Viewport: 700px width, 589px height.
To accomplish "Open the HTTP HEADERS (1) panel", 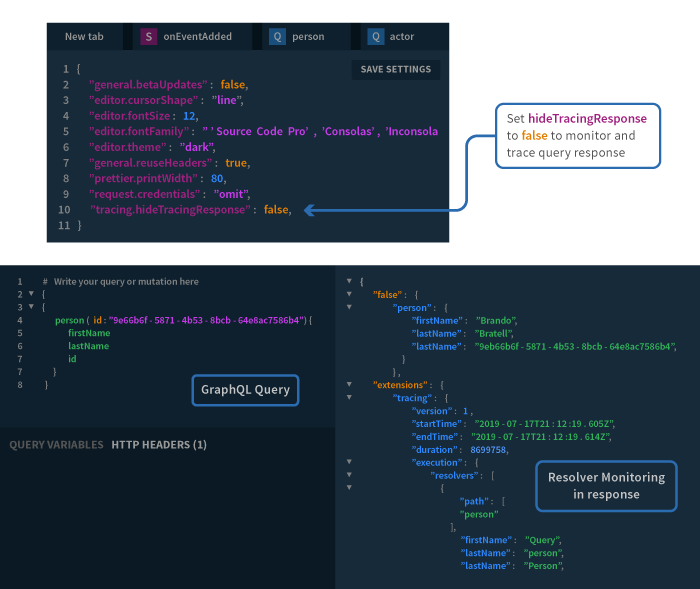I will [159, 445].
